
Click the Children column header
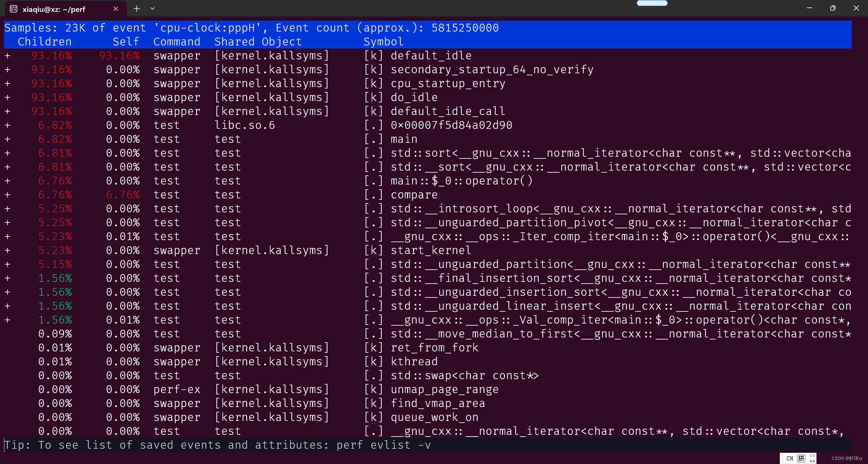[45, 41]
